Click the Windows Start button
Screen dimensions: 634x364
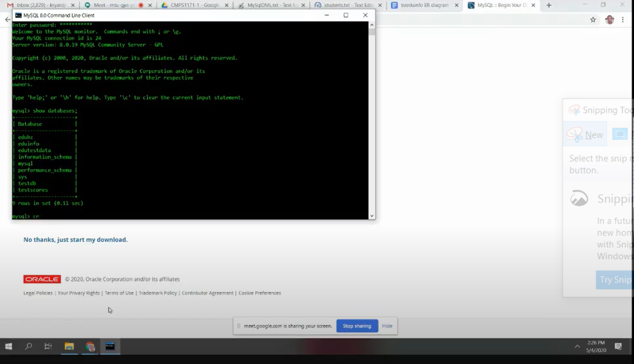(x=9, y=346)
